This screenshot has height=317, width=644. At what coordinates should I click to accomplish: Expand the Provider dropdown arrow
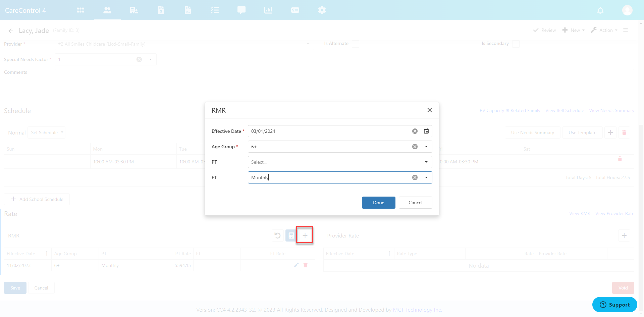(x=308, y=44)
